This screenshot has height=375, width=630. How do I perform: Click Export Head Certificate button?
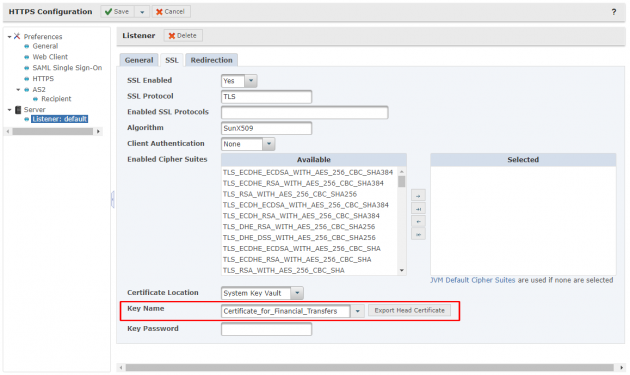[x=409, y=310]
